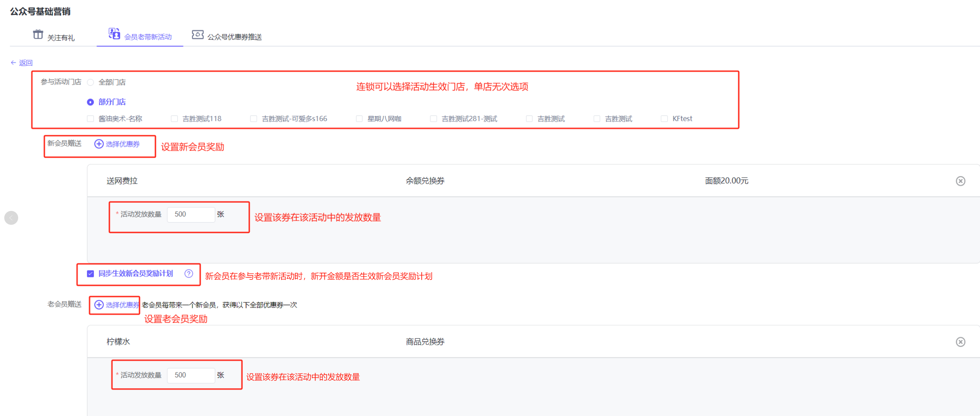Remove the 柠檬水 coupon row
Viewport: 980px width, 416px height.
tap(960, 342)
